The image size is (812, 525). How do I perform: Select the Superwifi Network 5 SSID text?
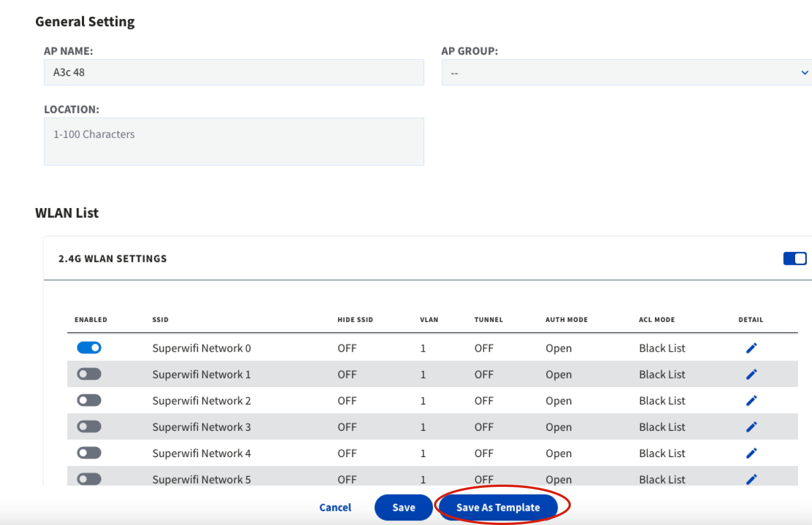(201, 480)
